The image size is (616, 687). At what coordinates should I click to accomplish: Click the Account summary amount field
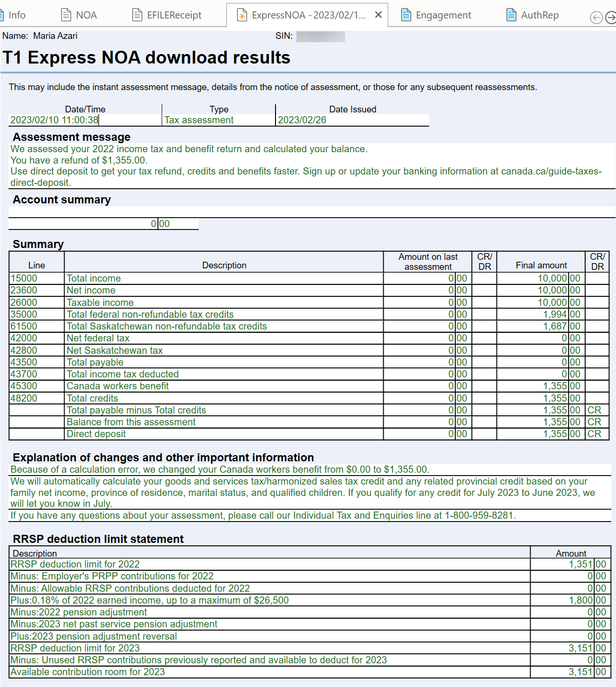tap(103, 224)
